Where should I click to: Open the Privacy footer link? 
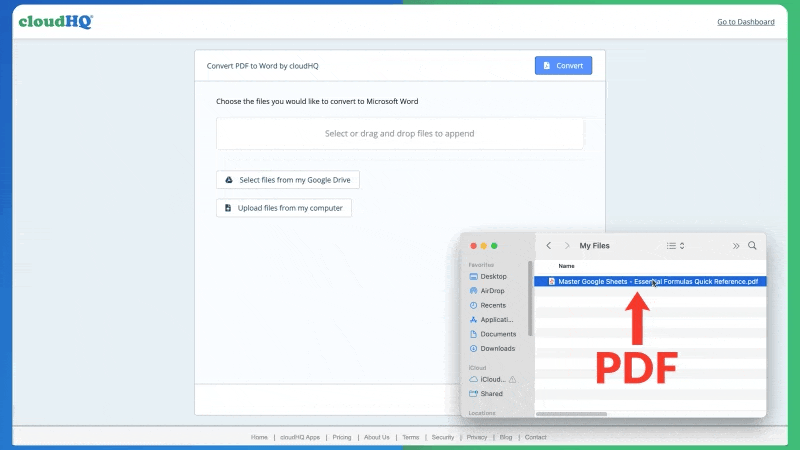point(477,437)
